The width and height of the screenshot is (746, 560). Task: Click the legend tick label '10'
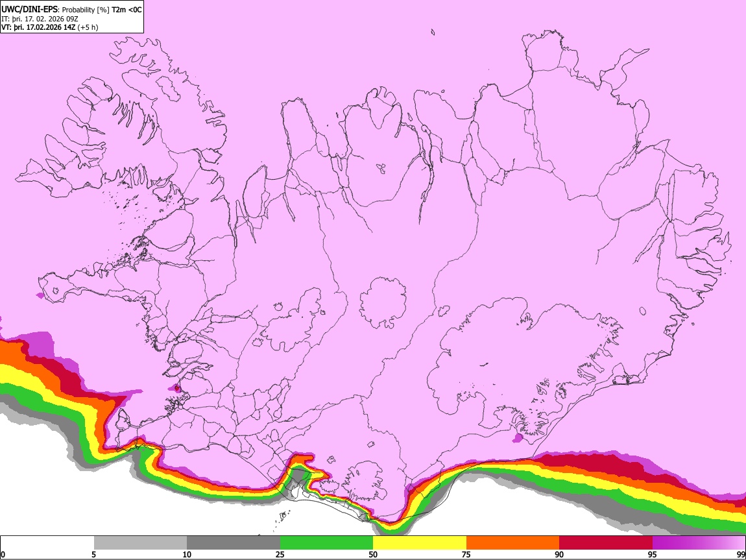[187, 555]
